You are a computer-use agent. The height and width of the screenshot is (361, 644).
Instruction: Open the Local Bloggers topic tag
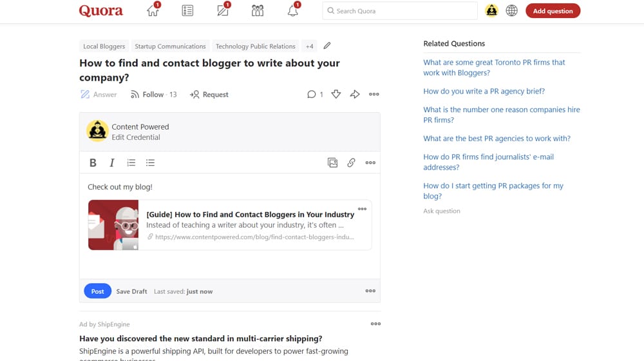[x=104, y=46]
